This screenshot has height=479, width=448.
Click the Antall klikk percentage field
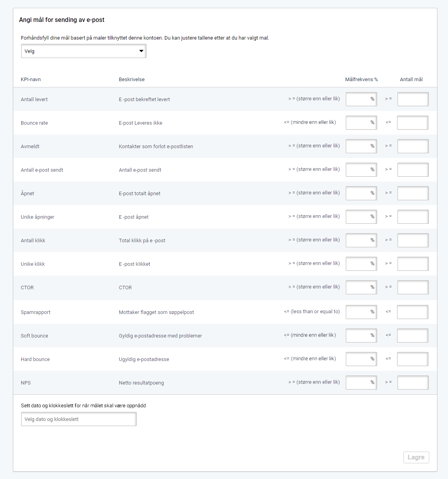click(x=361, y=240)
